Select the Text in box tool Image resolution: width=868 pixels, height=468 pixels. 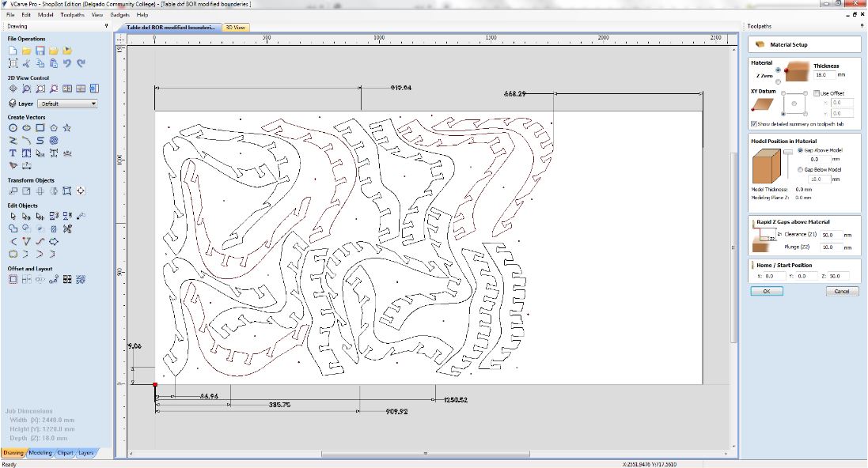[26, 153]
